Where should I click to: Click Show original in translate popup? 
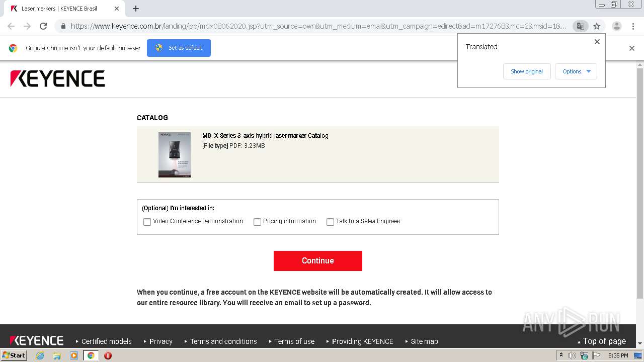(527, 71)
